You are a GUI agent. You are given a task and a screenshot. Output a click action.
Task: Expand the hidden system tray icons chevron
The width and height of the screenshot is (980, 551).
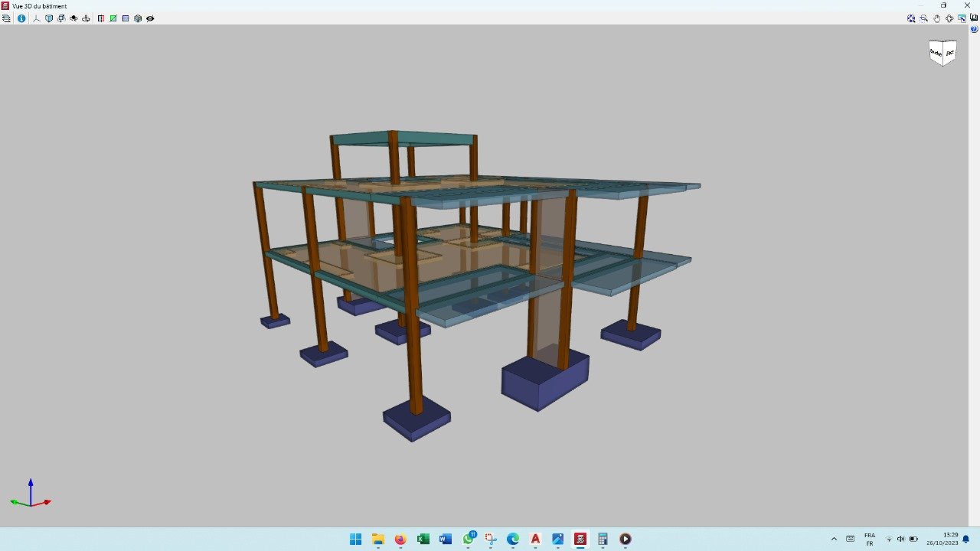point(834,539)
